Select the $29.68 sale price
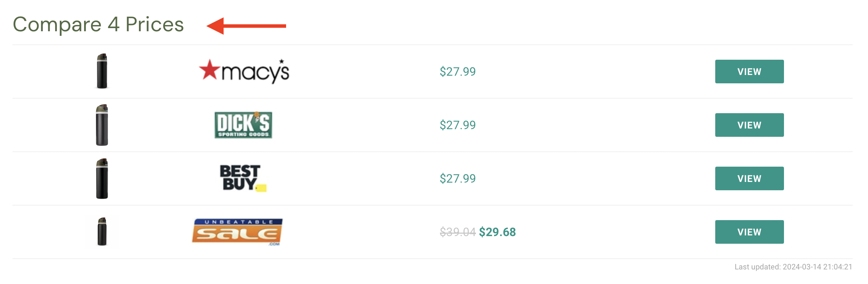The height and width of the screenshot is (284, 868). click(x=497, y=232)
